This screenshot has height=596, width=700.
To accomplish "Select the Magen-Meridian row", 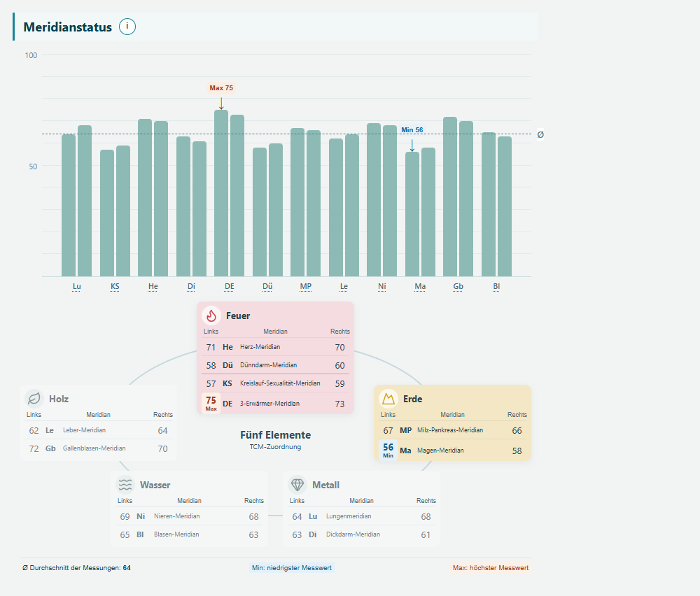I will pos(452,450).
